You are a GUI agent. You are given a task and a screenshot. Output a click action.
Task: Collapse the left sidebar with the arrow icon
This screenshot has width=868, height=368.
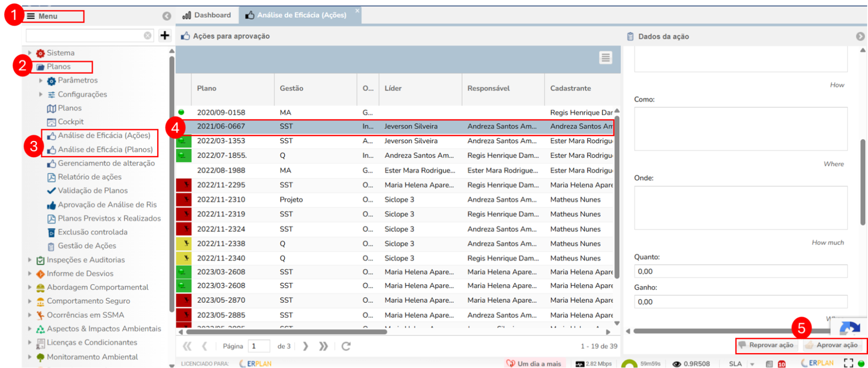(167, 16)
